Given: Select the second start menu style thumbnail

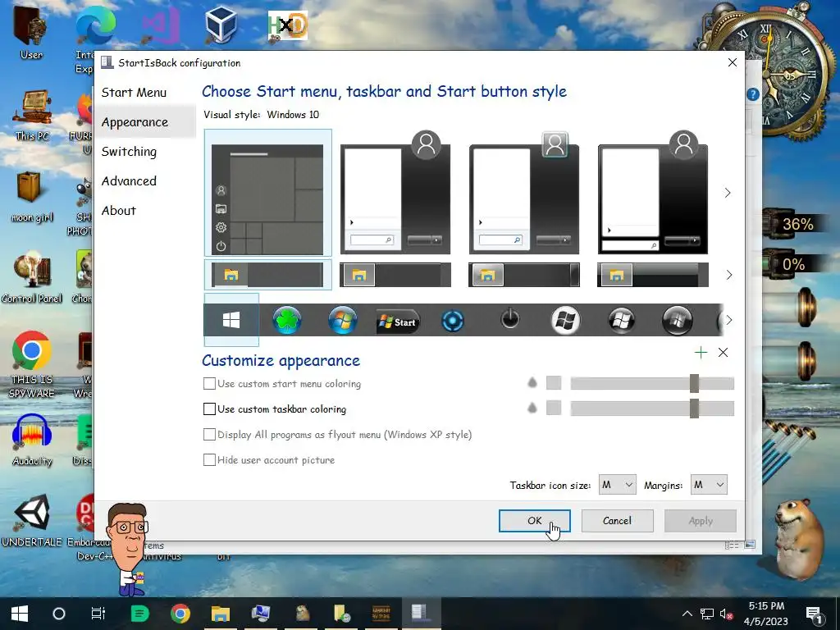Looking at the screenshot, I should pos(395,193).
